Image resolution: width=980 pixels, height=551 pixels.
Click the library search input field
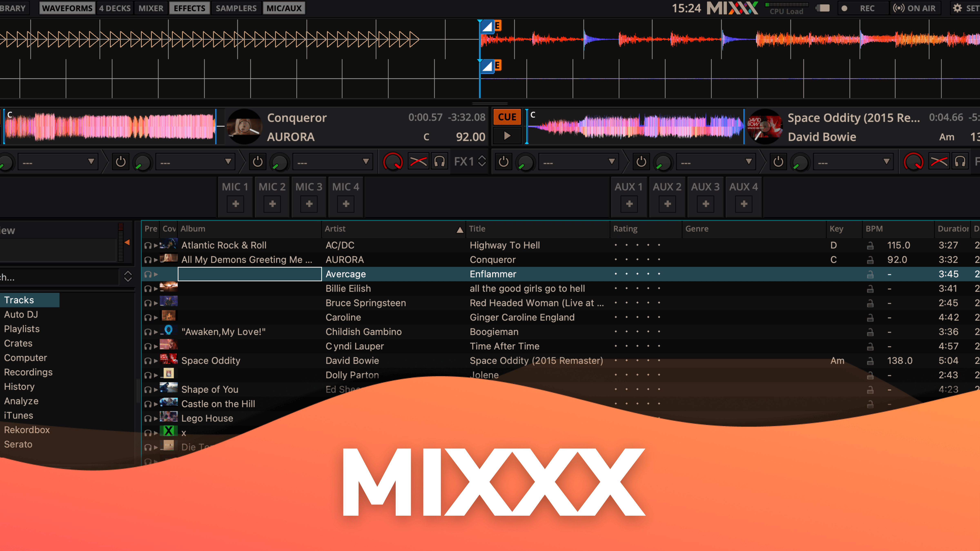(x=59, y=277)
